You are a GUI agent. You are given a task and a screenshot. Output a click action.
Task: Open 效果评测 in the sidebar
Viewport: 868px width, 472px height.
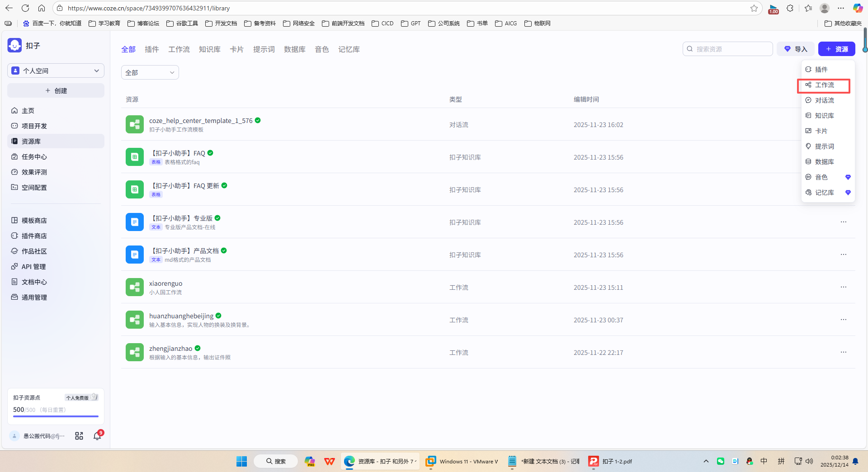coord(56,172)
